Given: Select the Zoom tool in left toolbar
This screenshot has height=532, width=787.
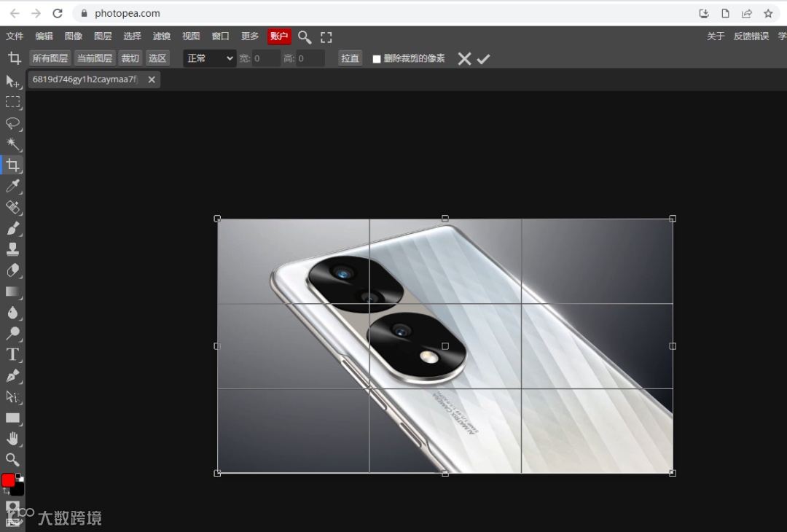Looking at the screenshot, I should pos(12,460).
